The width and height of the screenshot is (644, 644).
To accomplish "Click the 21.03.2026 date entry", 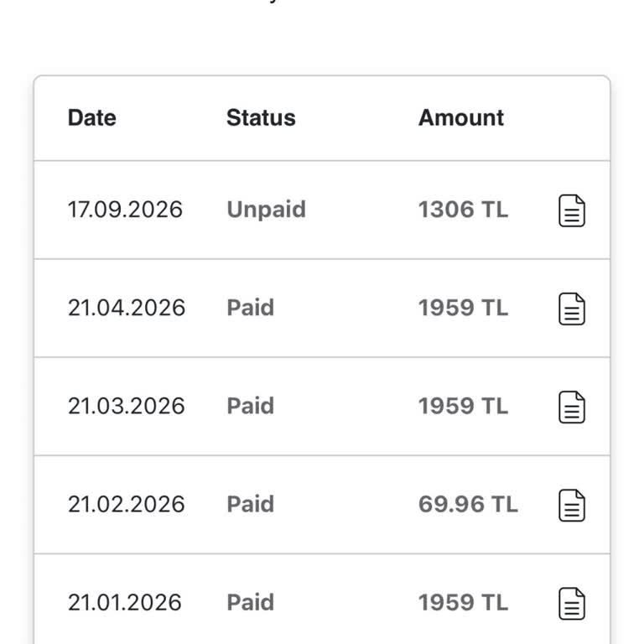I will point(127,406).
